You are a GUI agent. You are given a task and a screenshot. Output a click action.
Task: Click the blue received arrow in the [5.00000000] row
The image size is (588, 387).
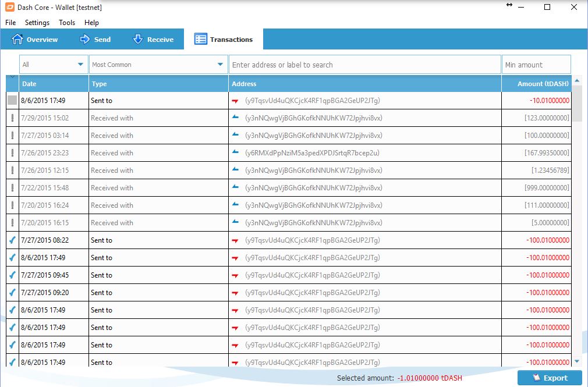235,222
